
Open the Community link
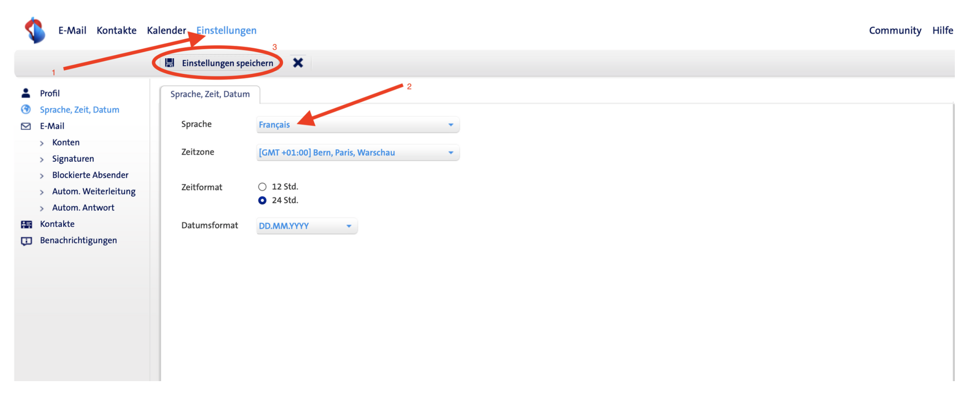(x=895, y=31)
